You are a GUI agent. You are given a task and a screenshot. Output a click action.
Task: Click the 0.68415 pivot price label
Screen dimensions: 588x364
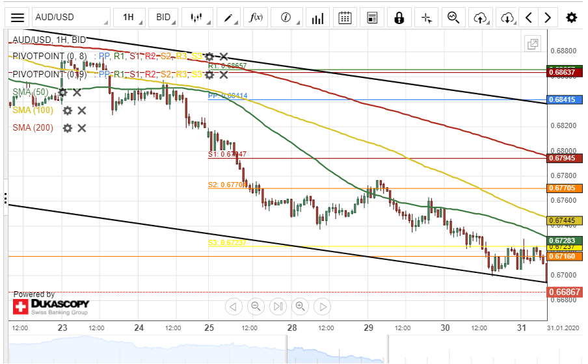click(565, 99)
